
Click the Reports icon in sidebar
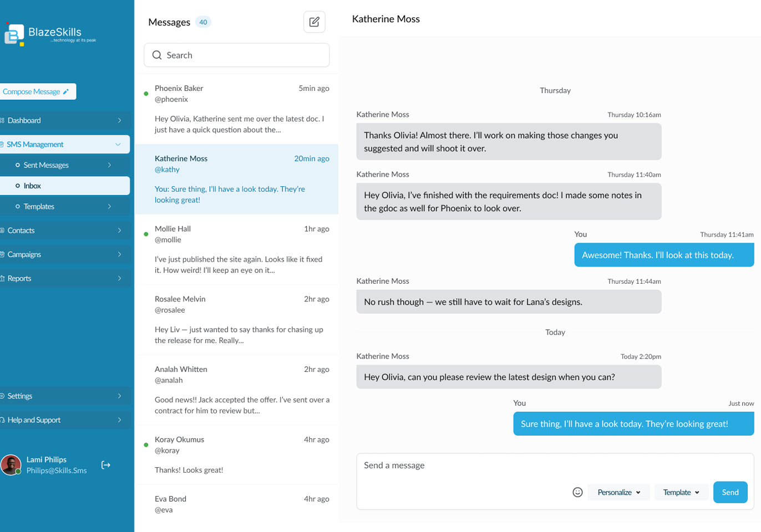2,278
